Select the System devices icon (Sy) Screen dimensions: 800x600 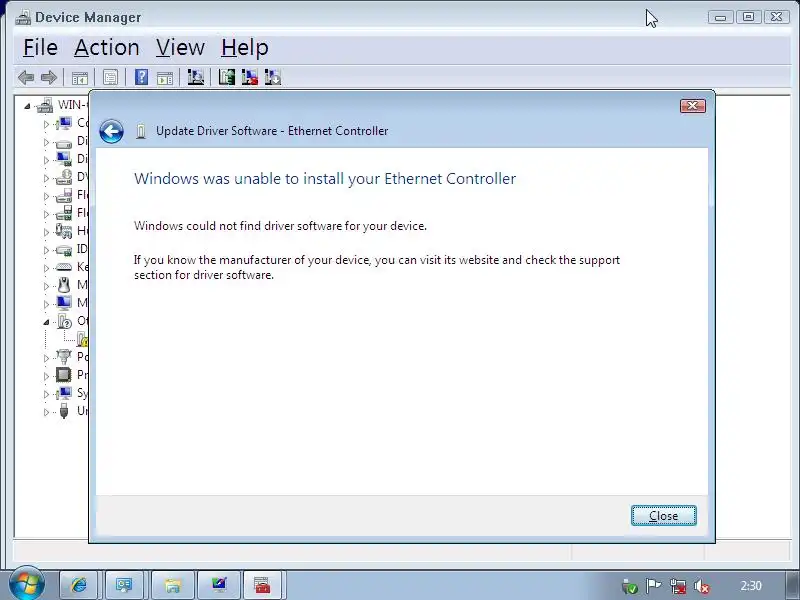point(64,393)
